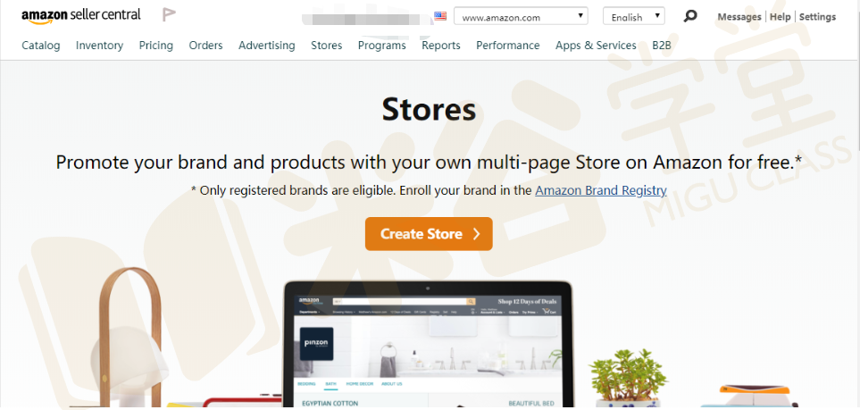868x410 pixels.
Task: Select Stores in the navigation bar
Action: (327, 46)
